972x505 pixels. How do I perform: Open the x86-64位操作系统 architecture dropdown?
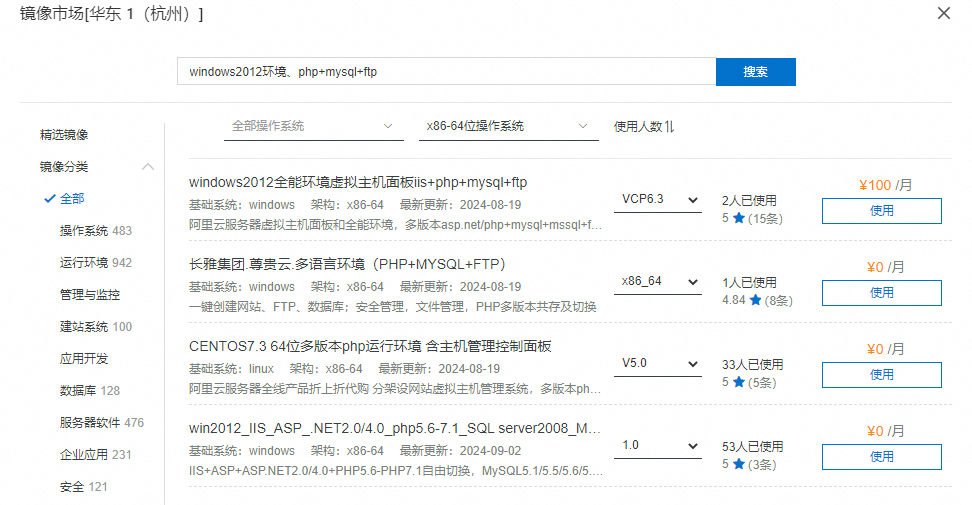tap(508, 126)
